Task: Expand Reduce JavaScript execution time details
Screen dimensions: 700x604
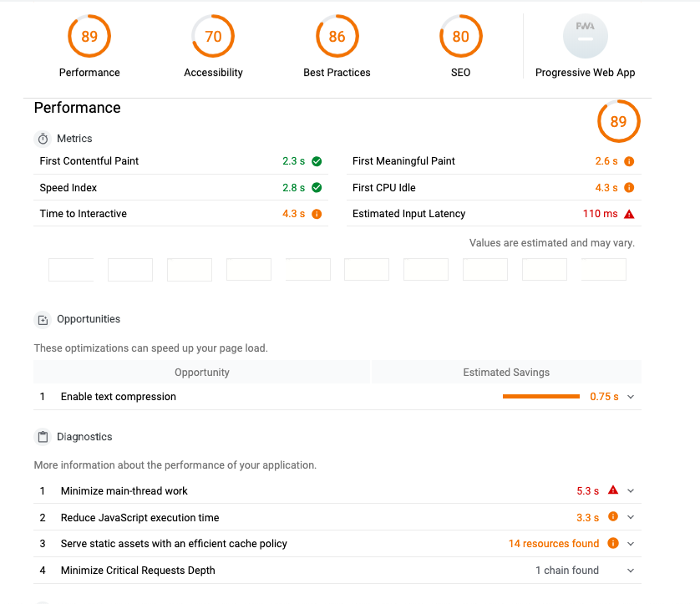Action: pyautogui.click(x=631, y=518)
